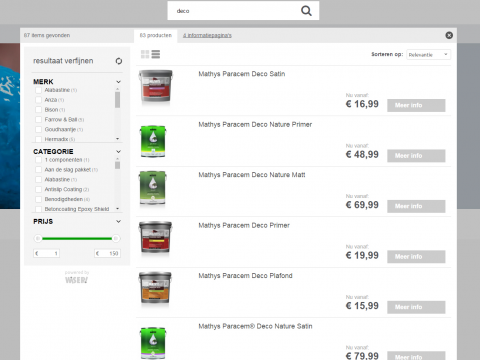Open the Sorteren op dropdown
480x360 pixels.
point(428,55)
